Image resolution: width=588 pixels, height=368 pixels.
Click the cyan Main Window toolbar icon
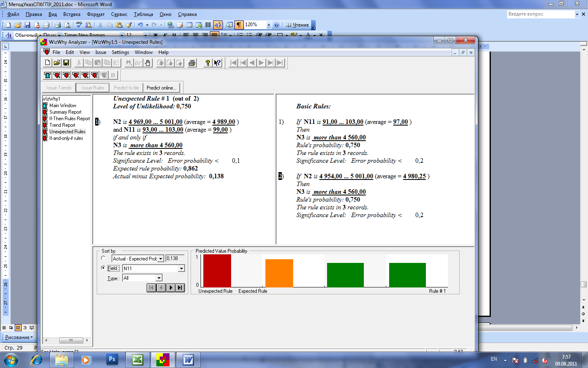click(47, 75)
